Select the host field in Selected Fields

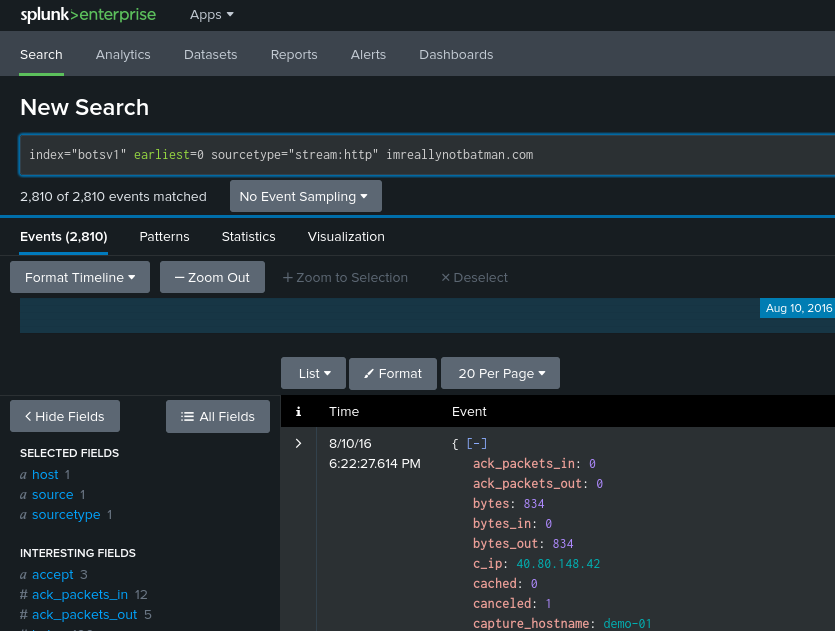(x=45, y=474)
